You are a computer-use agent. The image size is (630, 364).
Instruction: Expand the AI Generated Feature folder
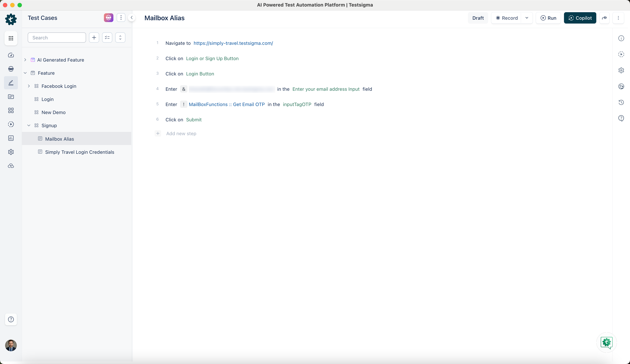click(x=25, y=60)
